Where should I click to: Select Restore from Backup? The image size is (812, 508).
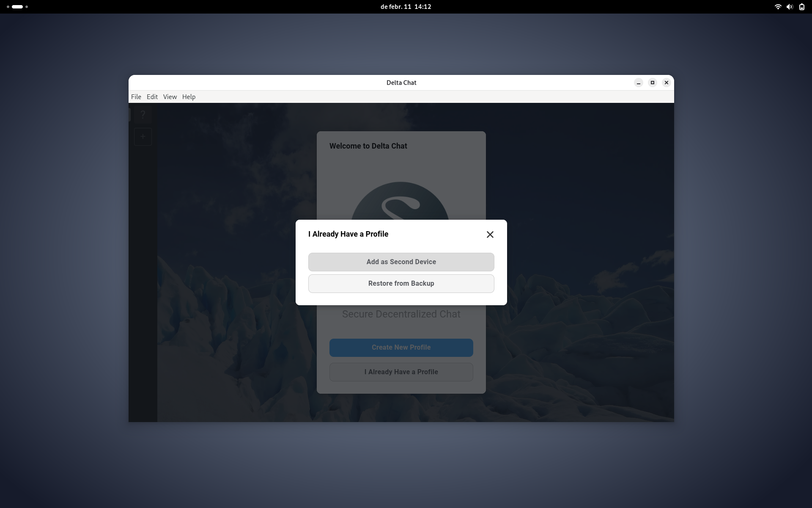tap(401, 283)
